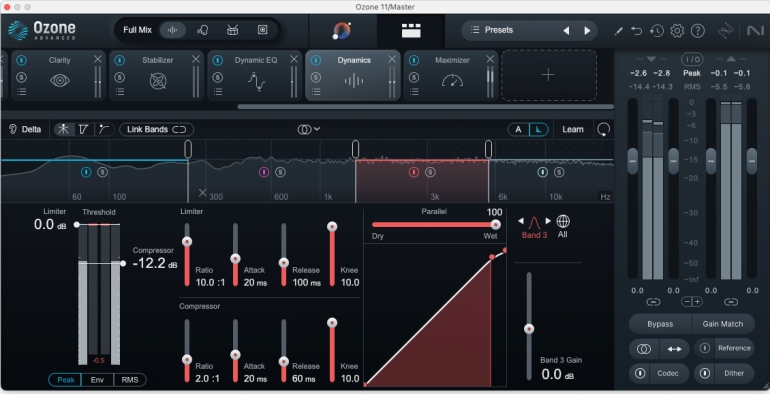Open the help question mark
The height and width of the screenshot is (394, 770).
(x=697, y=31)
